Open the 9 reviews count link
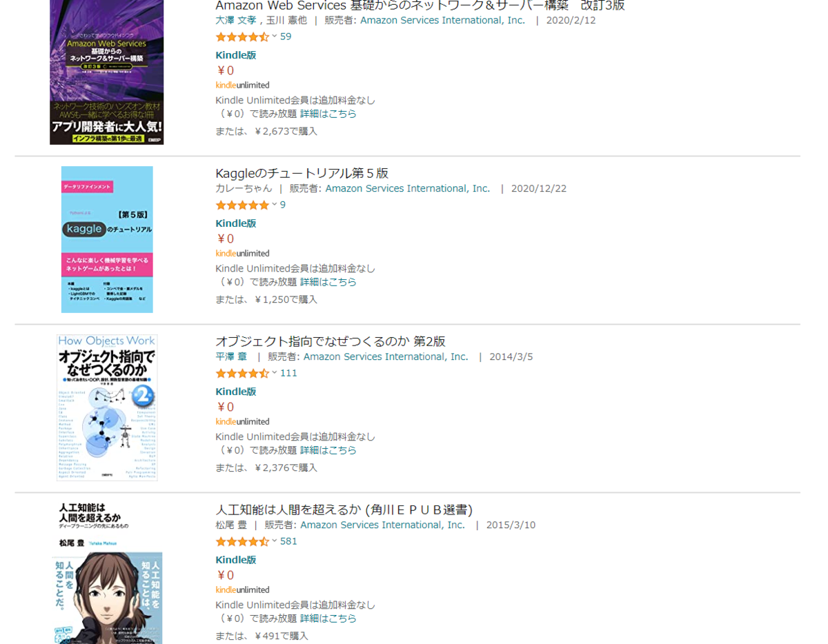Image resolution: width=828 pixels, height=644 pixels. (x=283, y=205)
